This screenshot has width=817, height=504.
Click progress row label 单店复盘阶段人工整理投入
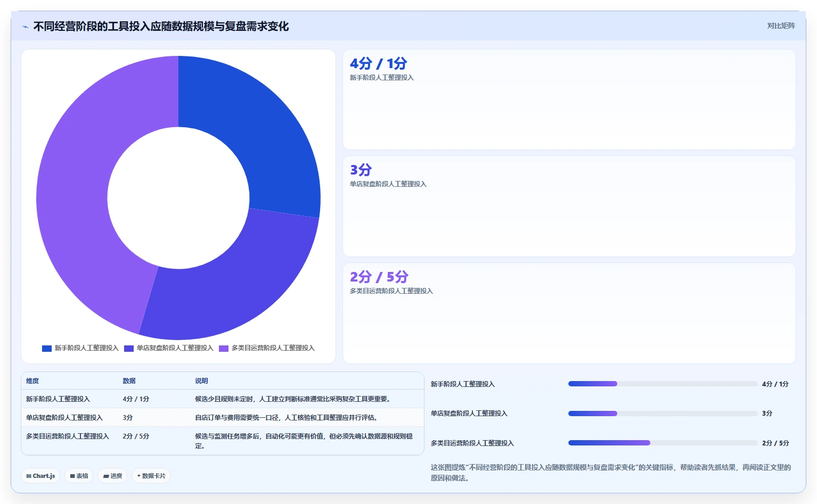pyautogui.click(x=469, y=414)
